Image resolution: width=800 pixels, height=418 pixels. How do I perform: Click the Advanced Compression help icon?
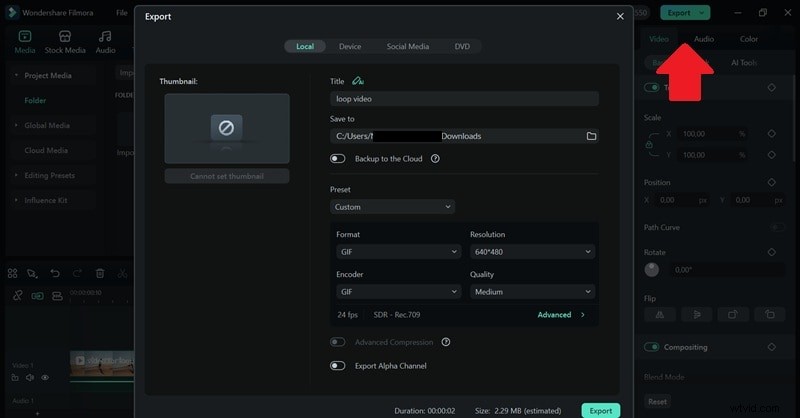point(446,342)
